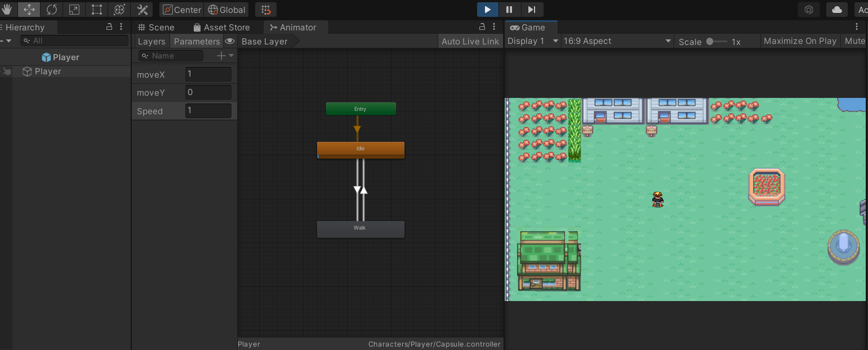
Task: Toggle Mute audio in Game view
Action: pyautogui.click(x=854, y=41)
